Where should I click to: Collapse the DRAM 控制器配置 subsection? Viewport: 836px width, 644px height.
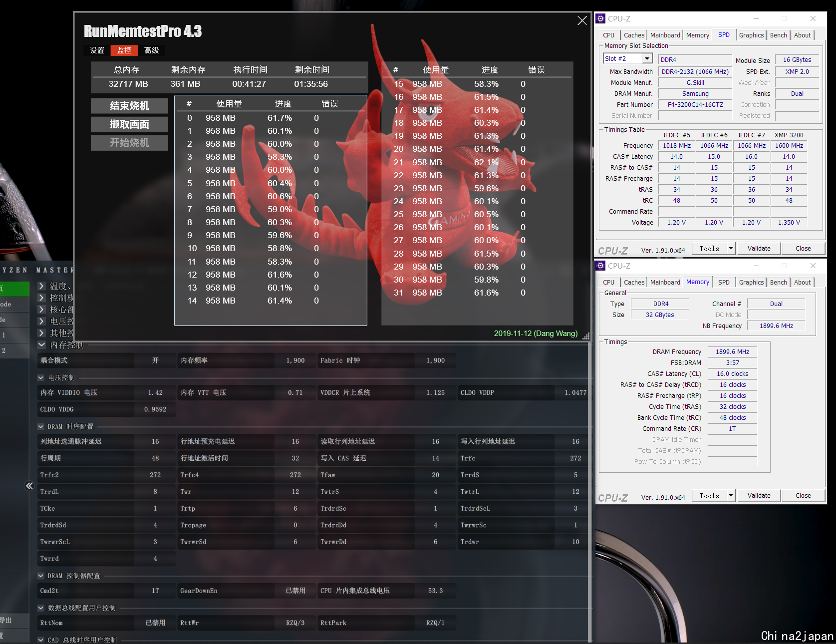click(41, 576)
